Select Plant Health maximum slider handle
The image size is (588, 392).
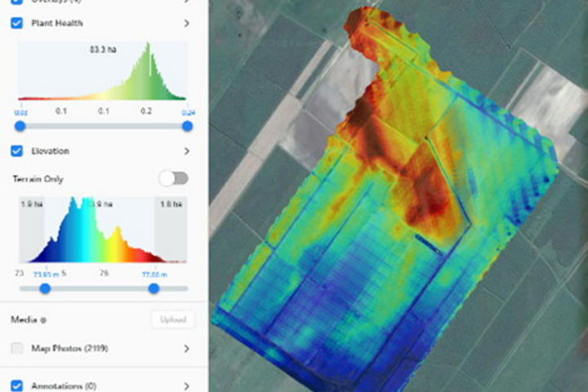point(187,126)
